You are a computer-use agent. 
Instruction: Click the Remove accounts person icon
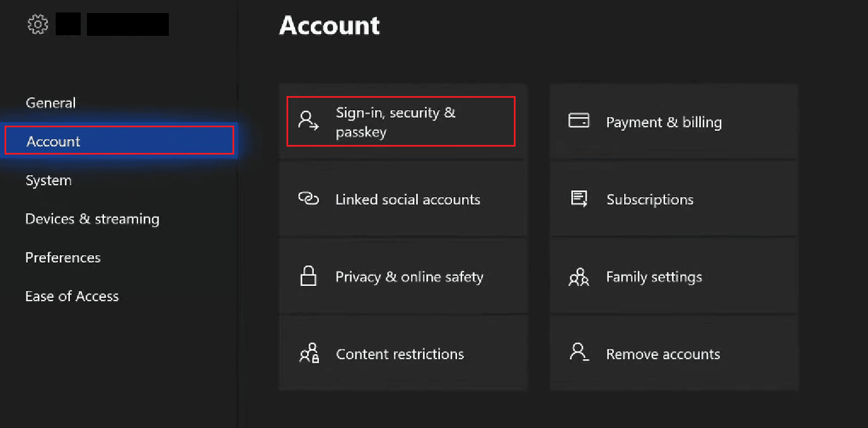coord(579,352)
